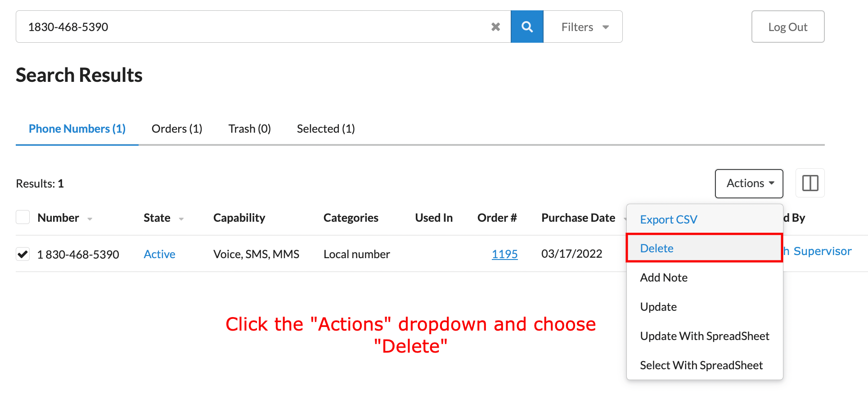Switch to the Orders (1) tab

(177, 129)
